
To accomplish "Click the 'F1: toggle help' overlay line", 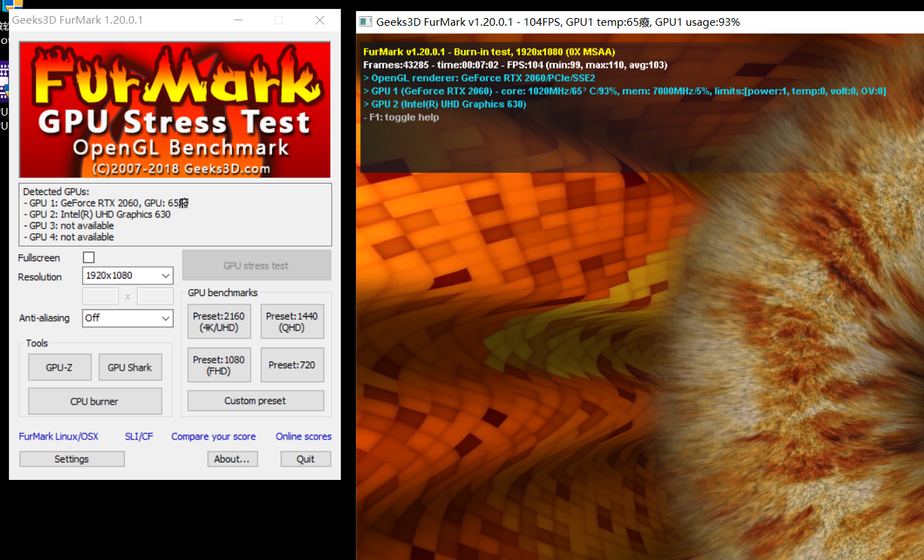I will [401, 117].
